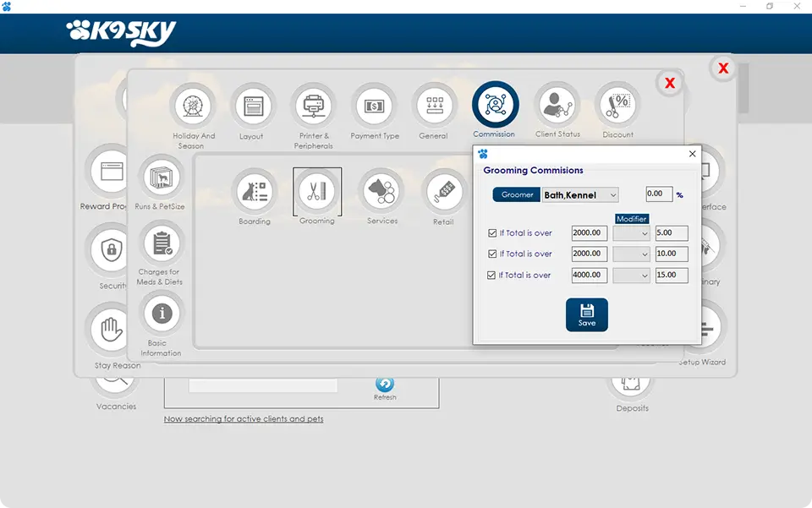Open the Services commission icon
812x508 pixels.
(x=382, y=192)
